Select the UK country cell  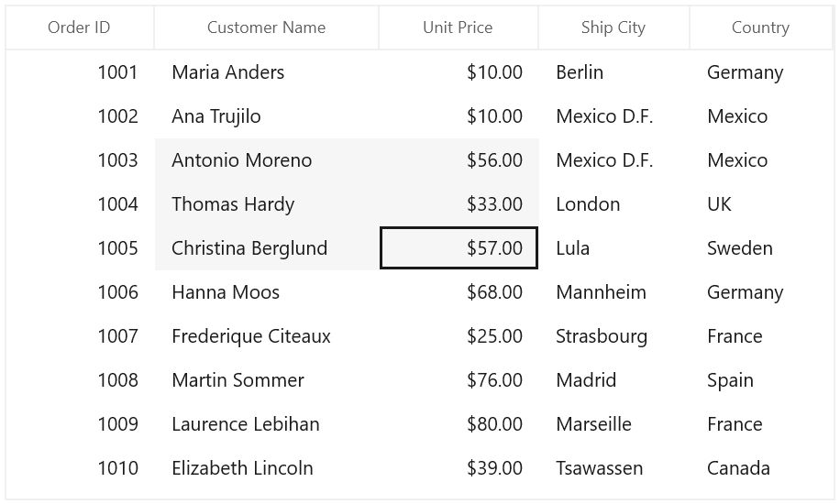point(761,204)
